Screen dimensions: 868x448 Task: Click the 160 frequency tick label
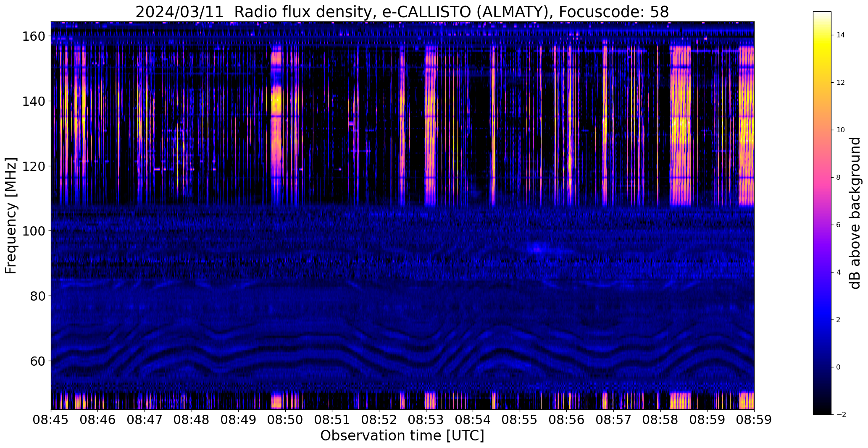point(34,37)
